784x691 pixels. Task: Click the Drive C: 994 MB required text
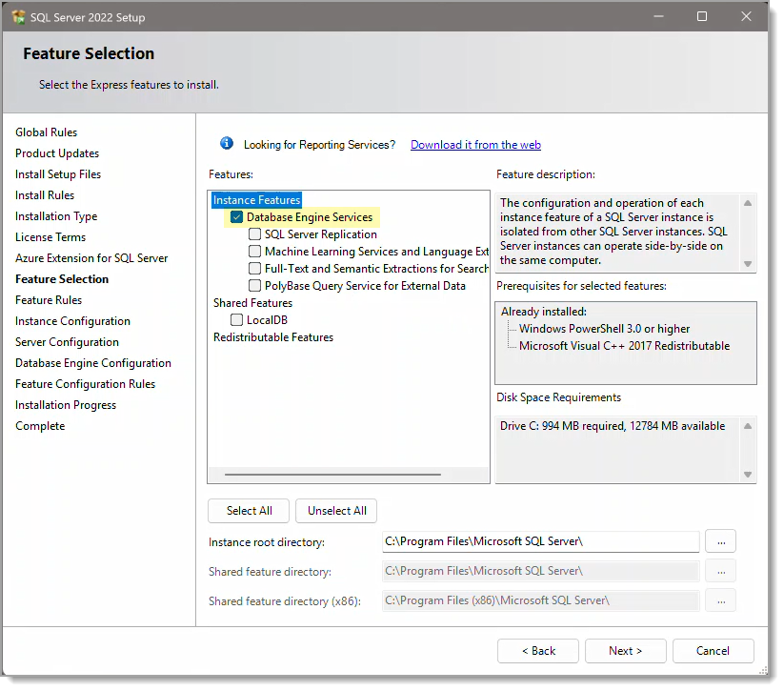click(612, 426)
